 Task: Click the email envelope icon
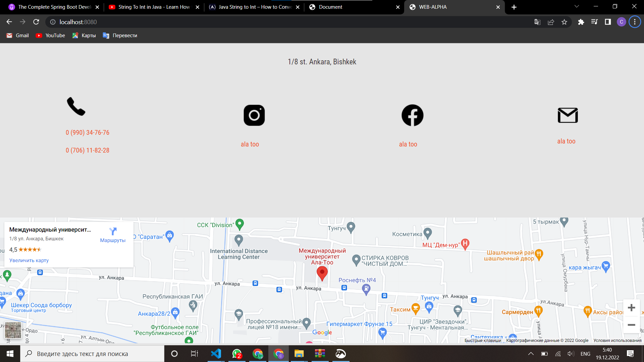click(568, 115)
